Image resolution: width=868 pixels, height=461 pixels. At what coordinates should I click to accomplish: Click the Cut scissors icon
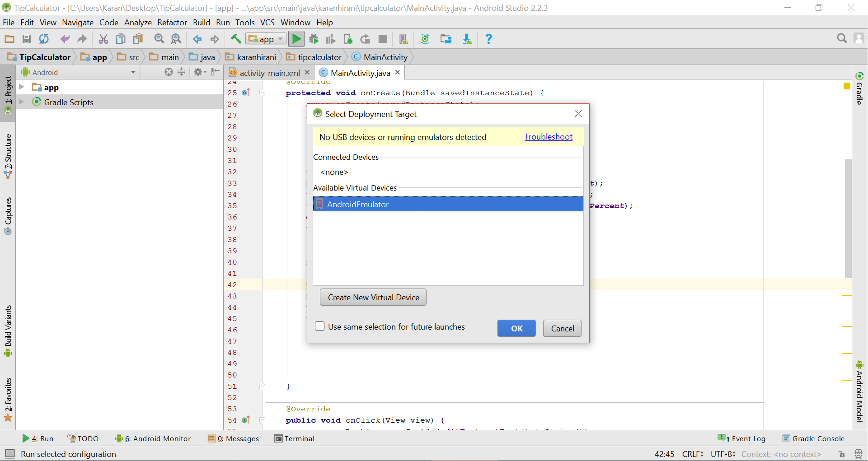(103, 39)
